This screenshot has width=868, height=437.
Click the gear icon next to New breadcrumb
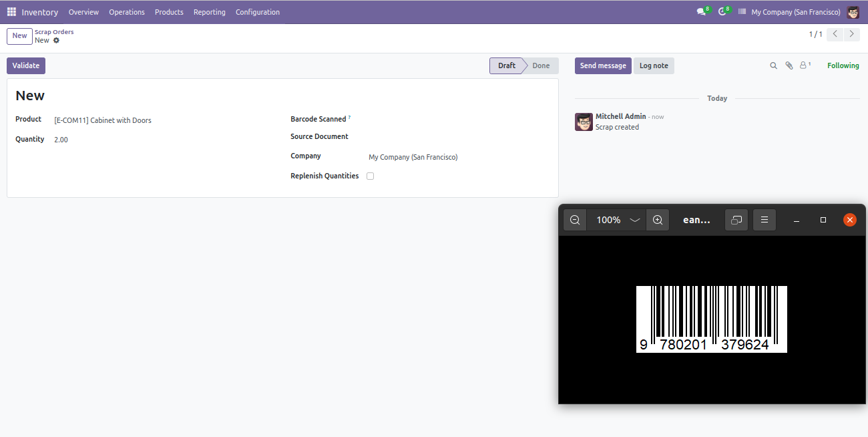56,41
